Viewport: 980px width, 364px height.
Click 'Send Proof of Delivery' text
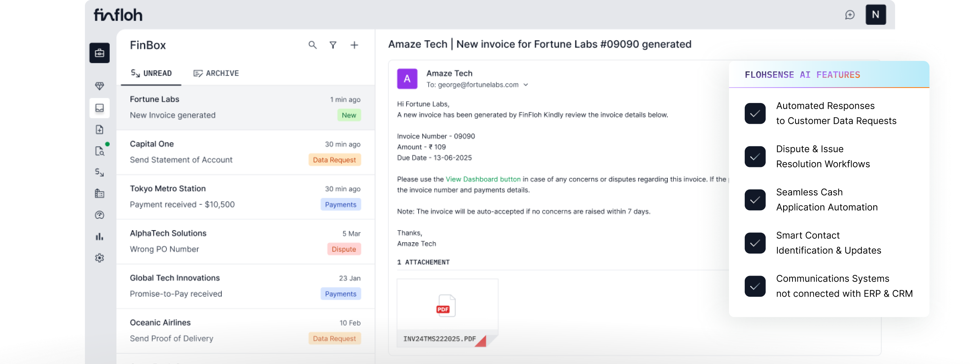point(171,338)
